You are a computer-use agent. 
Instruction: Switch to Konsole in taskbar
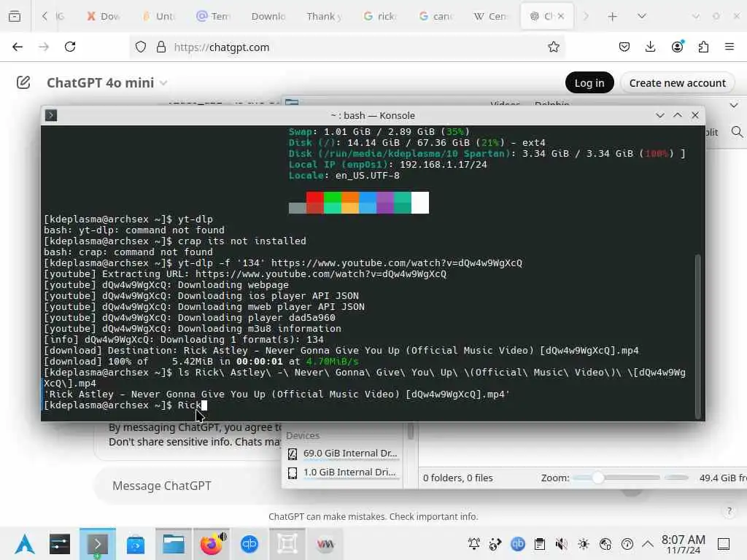[97, 544]
